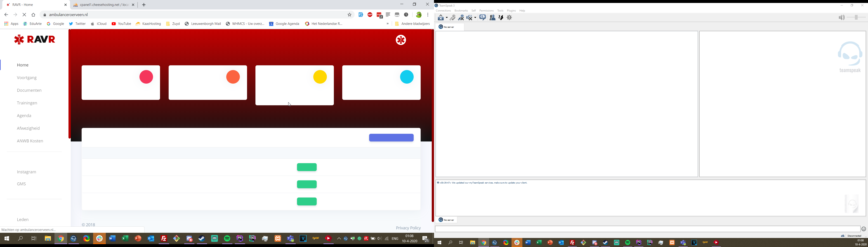Adjust the TeamSpeak volume slider
Viewport: 868px width, 247px height.
[x=856, y=18]
